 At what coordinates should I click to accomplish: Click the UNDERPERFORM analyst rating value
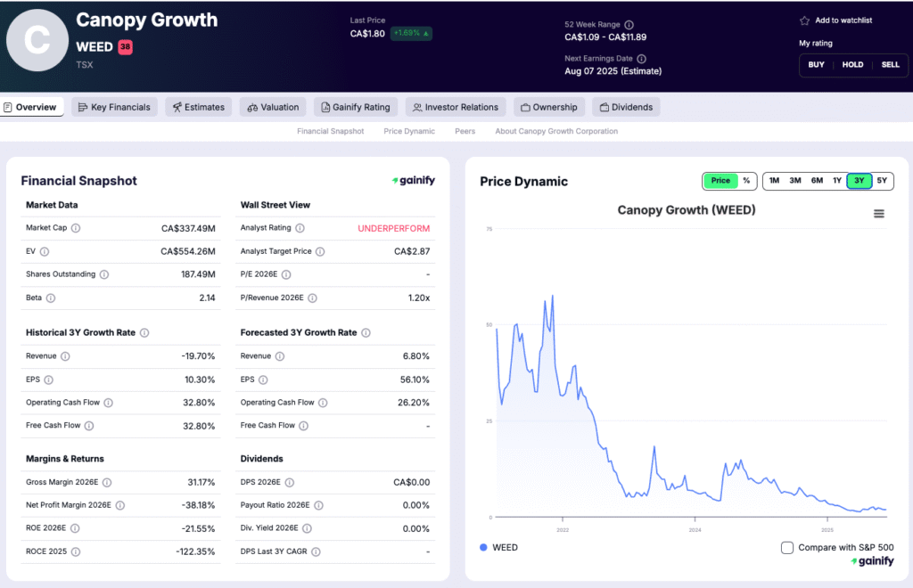[393, 229]
